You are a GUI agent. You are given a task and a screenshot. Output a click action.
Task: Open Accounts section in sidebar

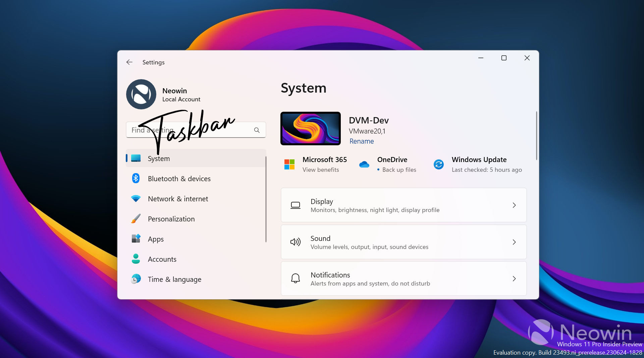click(x=162, y=259)
